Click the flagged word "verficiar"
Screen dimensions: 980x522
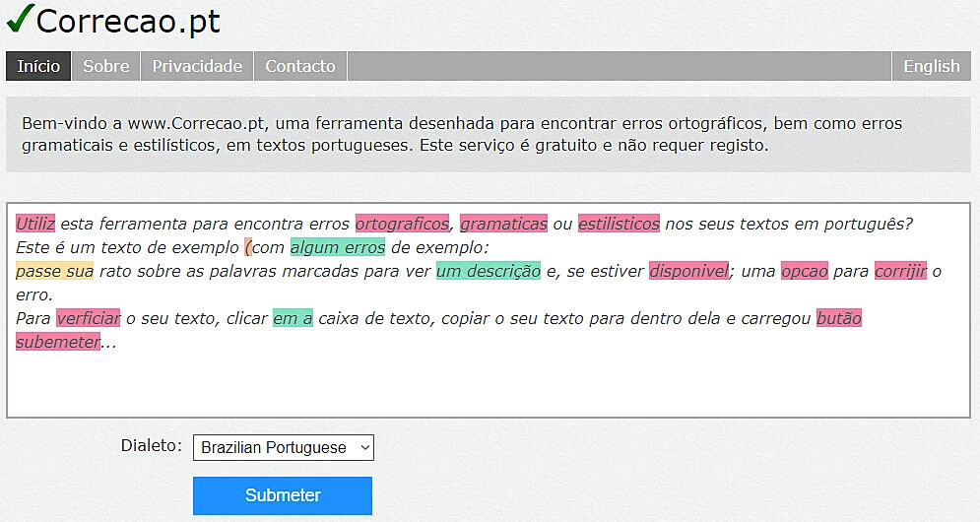coord(88,318)
